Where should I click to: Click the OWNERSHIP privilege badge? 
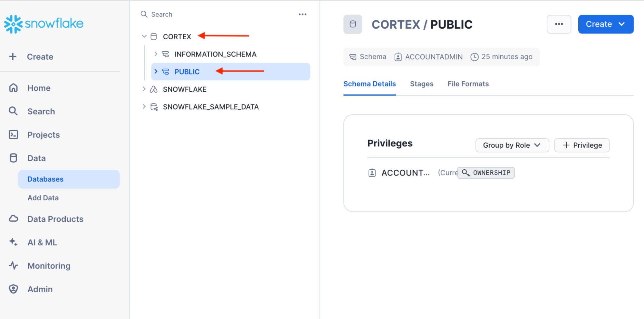[x=486, y=173]
